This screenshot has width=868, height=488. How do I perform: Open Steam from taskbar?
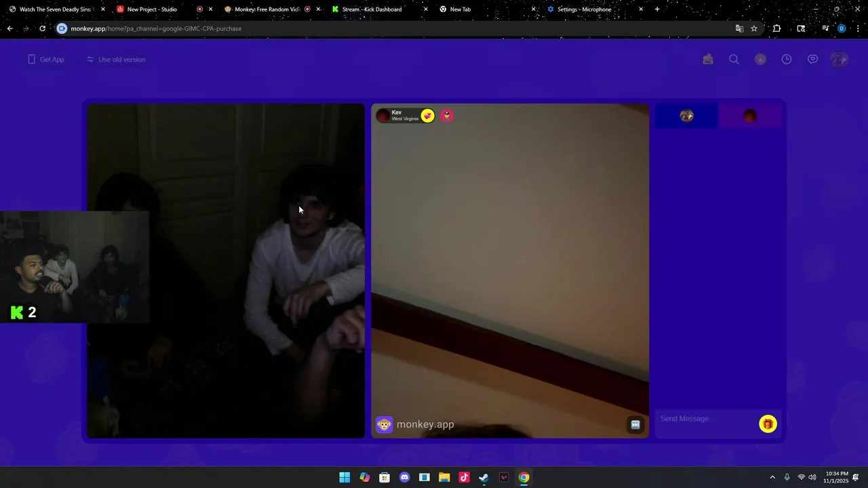484,477
